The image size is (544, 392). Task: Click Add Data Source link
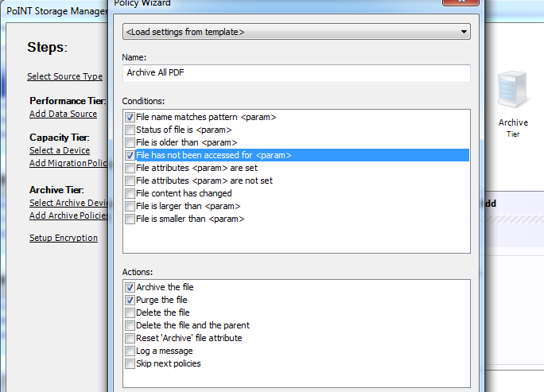coord(63,114)
